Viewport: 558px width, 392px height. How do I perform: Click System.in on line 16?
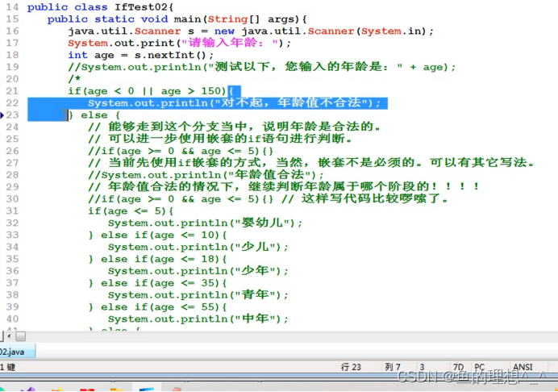click(391, 31)
